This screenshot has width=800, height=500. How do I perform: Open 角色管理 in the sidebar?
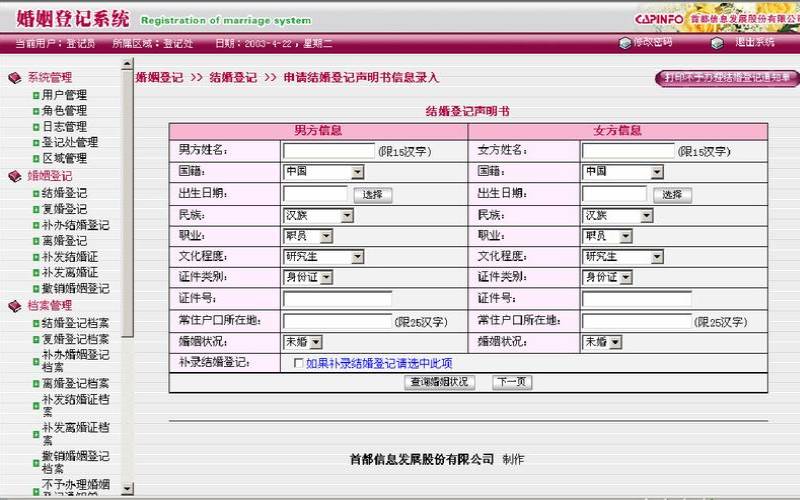[64, 111]
